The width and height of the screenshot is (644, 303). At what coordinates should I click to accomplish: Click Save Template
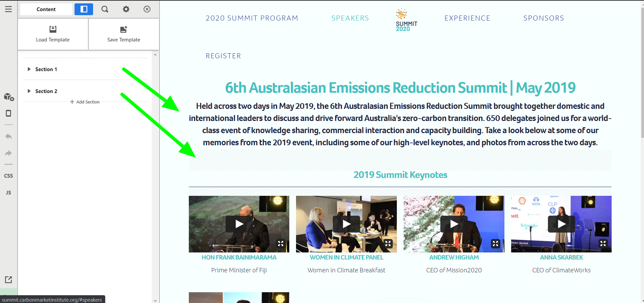(124, 34)
